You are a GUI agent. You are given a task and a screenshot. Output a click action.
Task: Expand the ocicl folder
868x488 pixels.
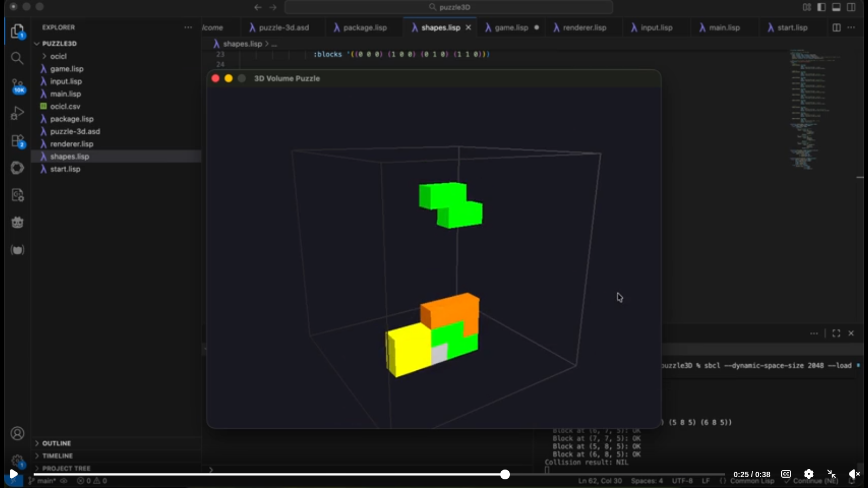click(x=58, y=56)
